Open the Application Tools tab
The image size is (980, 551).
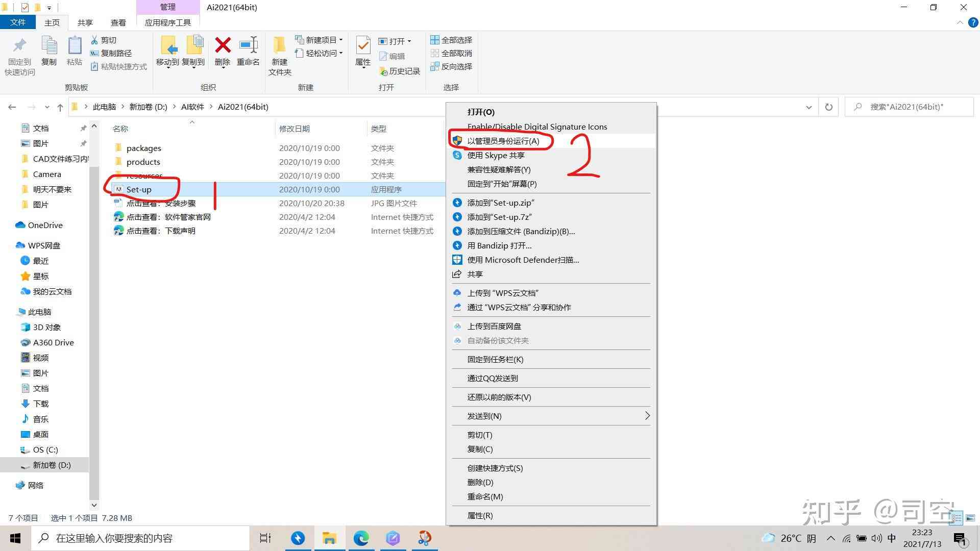(168, 22)
